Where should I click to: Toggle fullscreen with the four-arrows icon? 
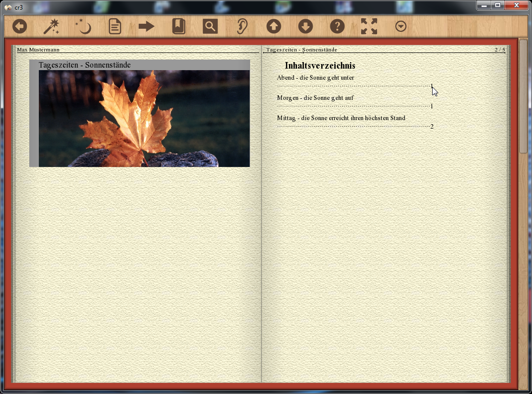point(369,26)
